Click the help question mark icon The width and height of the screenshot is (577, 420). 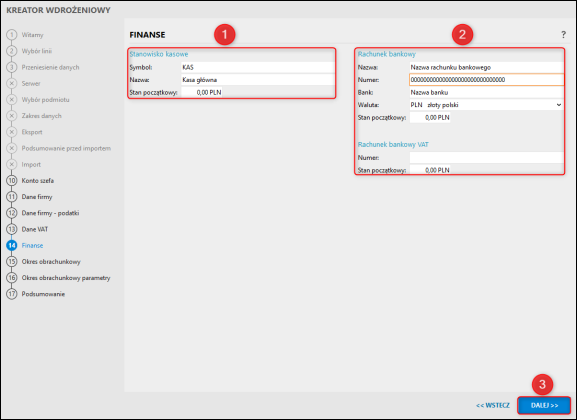563,35
